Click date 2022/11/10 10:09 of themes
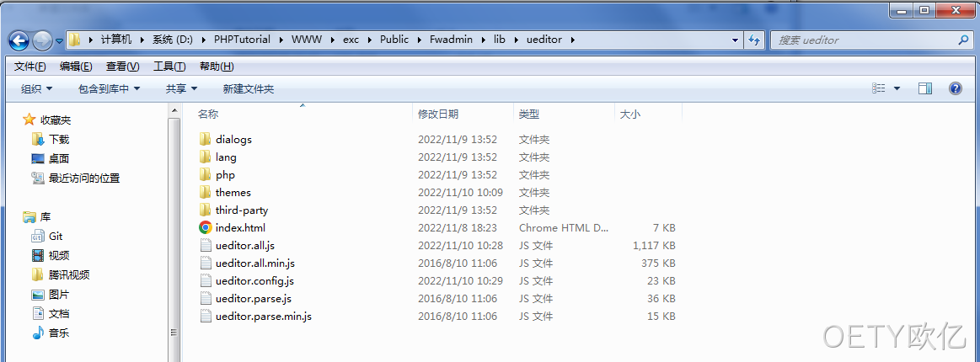The image size is (980, 362). [460, 192]
